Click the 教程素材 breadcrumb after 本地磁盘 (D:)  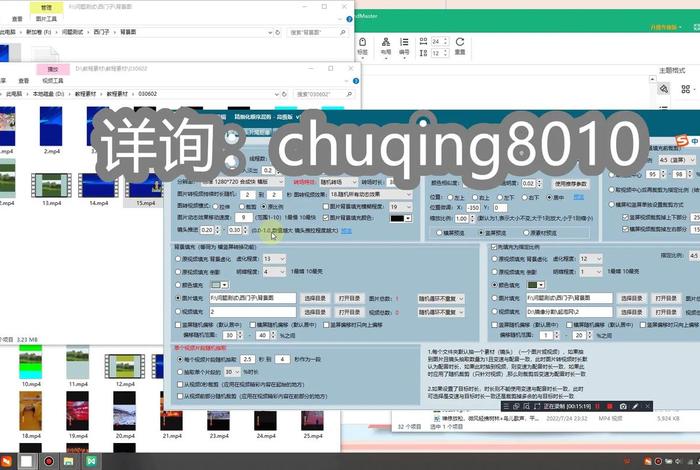[x=85, y=94]
